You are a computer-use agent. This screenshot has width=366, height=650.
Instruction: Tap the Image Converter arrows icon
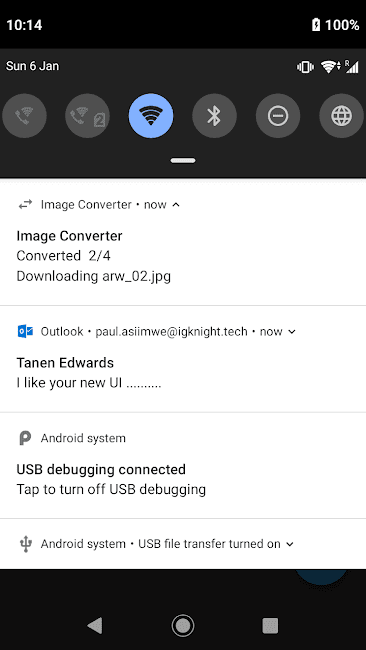point(25,204)
